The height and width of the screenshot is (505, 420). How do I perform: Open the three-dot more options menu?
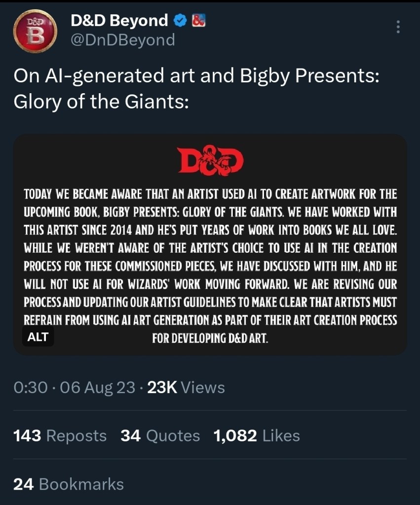(398, 28)
